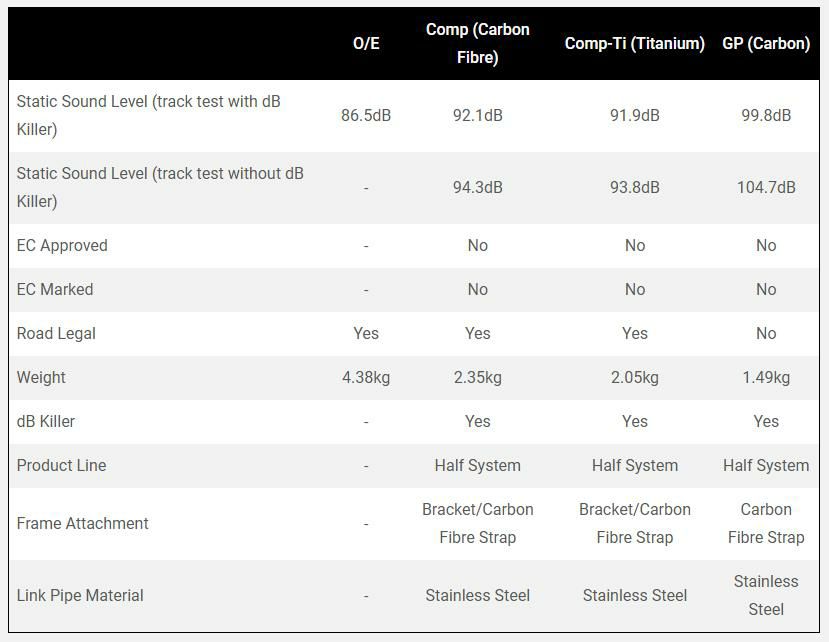Viewport: 829px width, 642px height.
Task: Select the GP (Carbon) column header
Action: pos(765,44)
